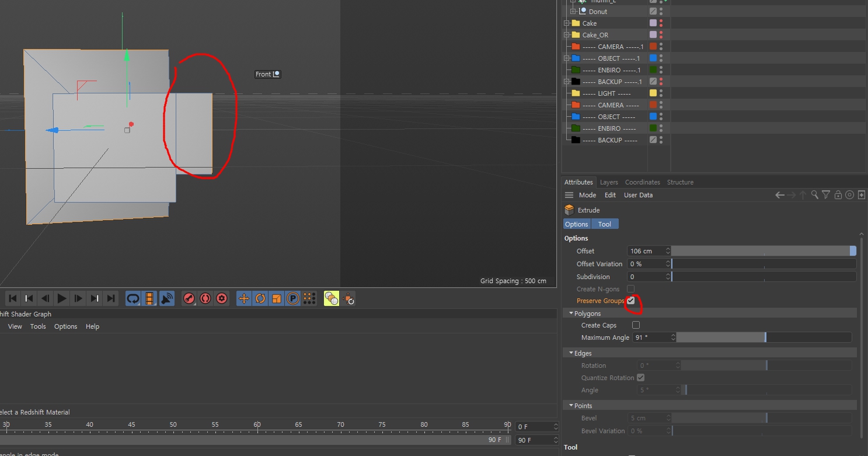Toggle attribute mode lock circle icon
The width and height of the screenshot is (868, 456).
(850, 195)
